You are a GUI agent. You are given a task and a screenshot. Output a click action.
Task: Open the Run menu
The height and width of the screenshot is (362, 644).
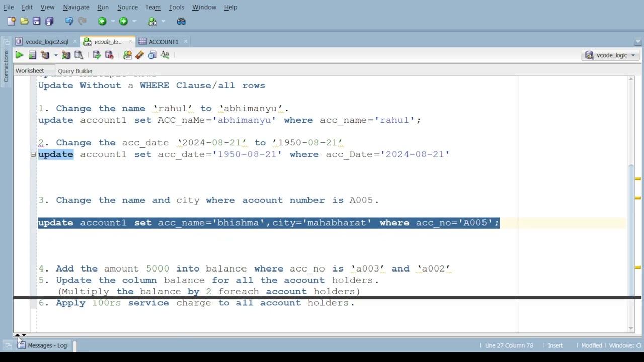[x=103, y=7]
